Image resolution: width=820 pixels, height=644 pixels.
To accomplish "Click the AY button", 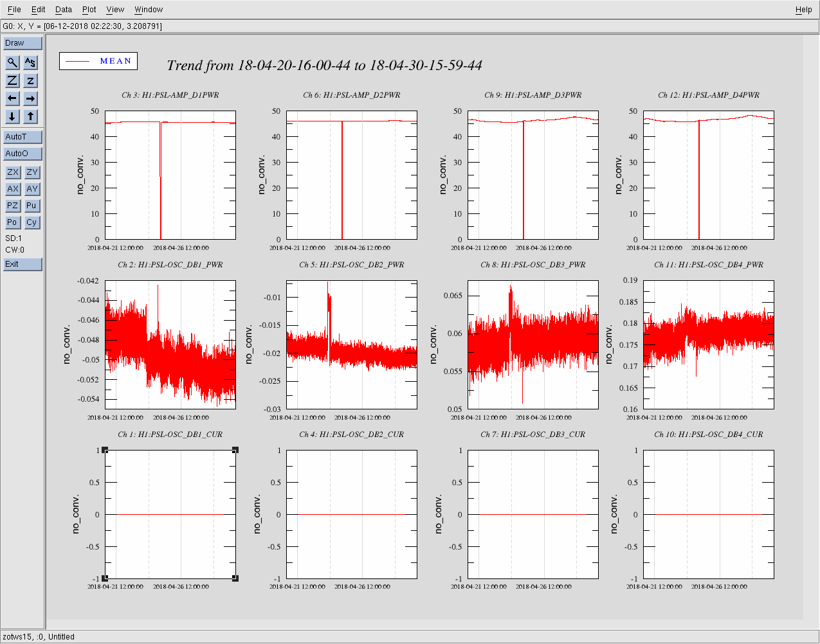I will pos(32,189).
